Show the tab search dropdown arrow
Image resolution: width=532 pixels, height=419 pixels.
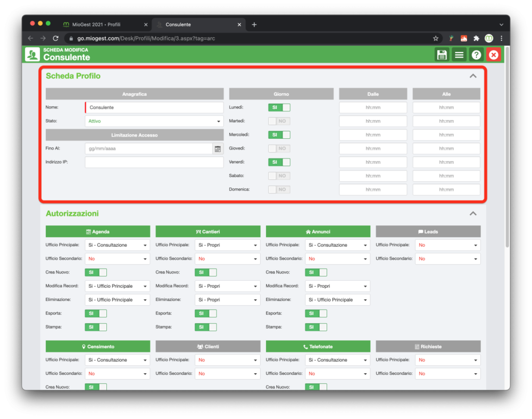tap(501, 24)
